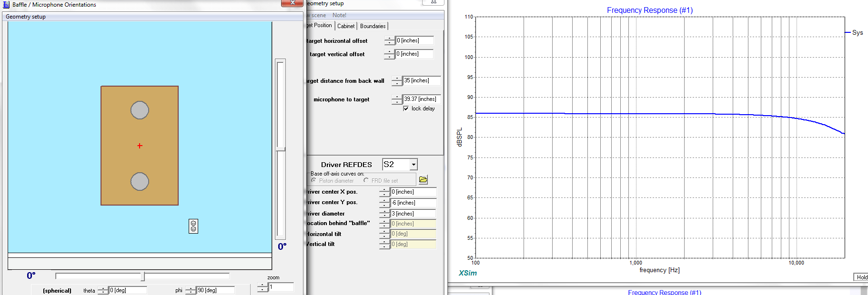Screen dimensions: 868x295
Task: Click the target vertical offset input field
Action: pos(414,54)
